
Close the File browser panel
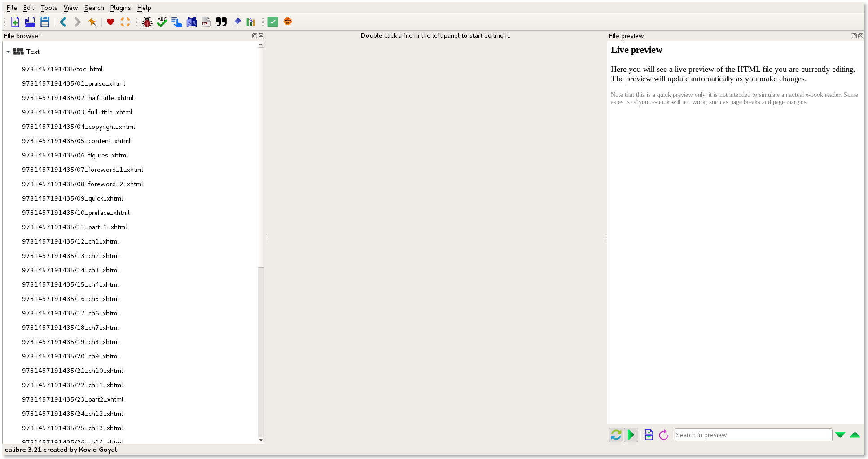pyautogui.click(x=261, y=36)
